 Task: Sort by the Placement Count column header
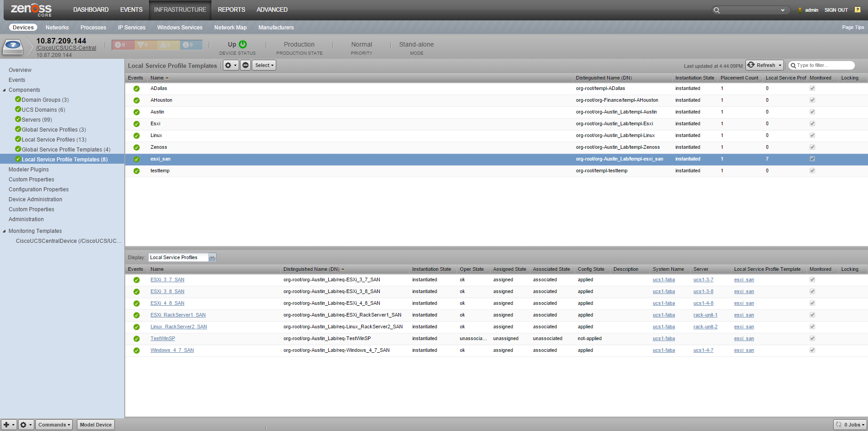pos(739,78)
